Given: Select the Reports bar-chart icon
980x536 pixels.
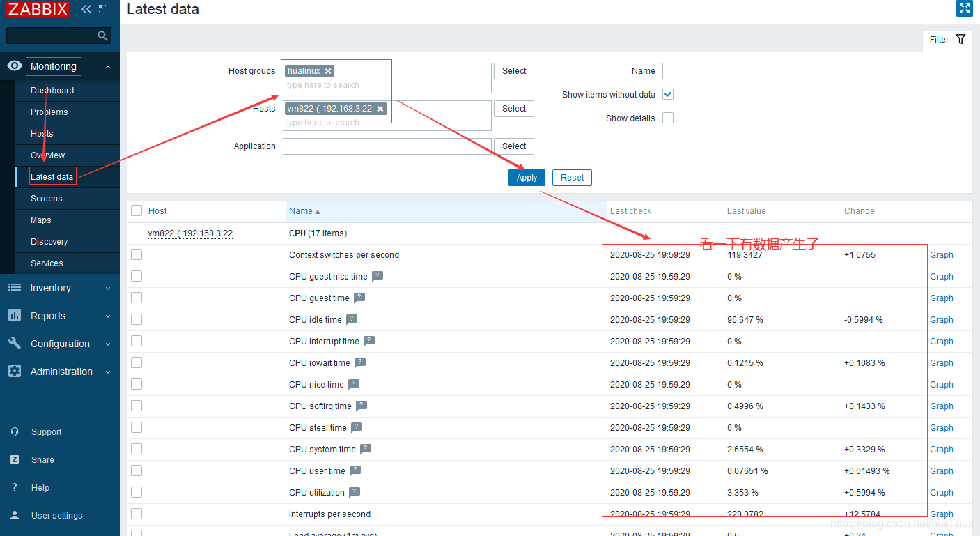Looking at the screenshot, I should 14,316.
